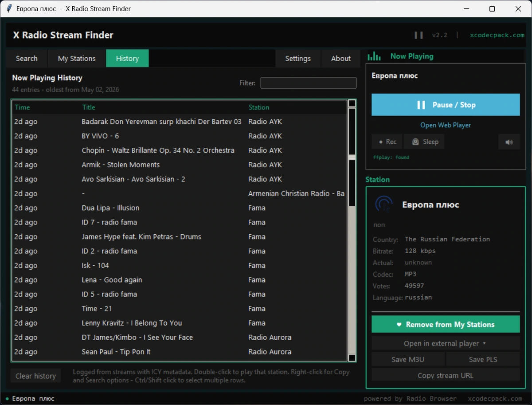Select "Lenny Kravitz - I Belong To You"

(180, 323)
